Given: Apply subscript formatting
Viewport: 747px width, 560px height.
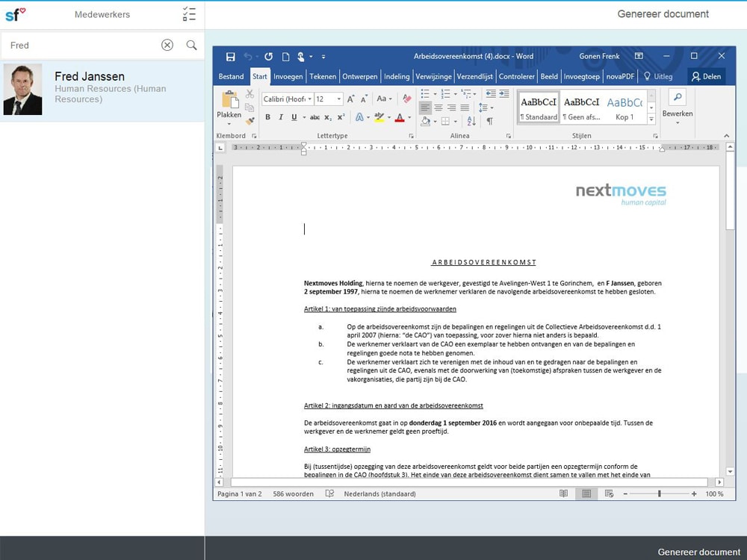Looking at the screenshot, I should pos(327,117).
